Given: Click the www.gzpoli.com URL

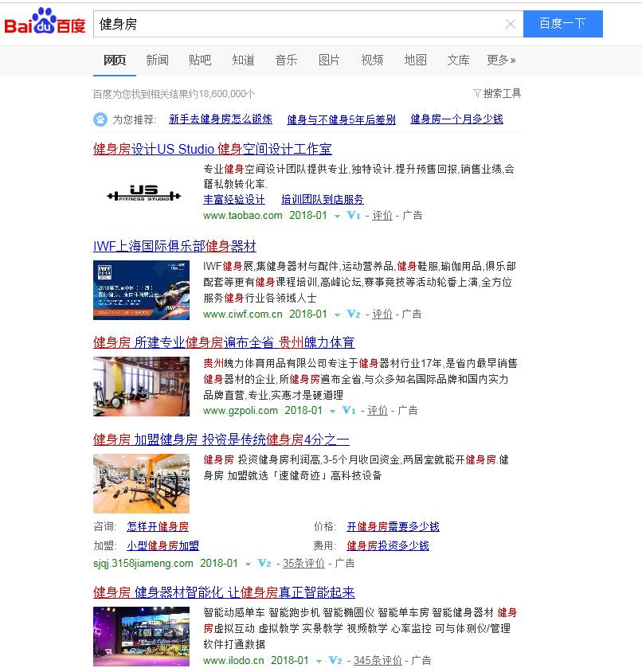Looking at the screenshot, I should coord(241,411).
